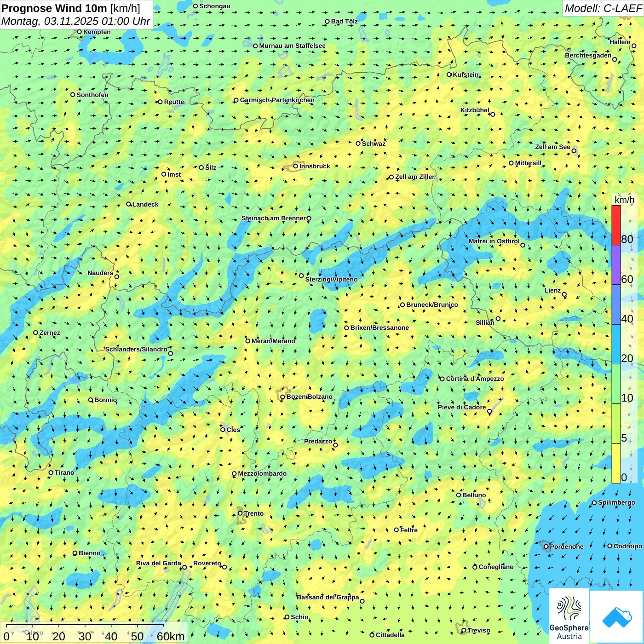Select the Steinach am Brenner label

tap(274, 218)
